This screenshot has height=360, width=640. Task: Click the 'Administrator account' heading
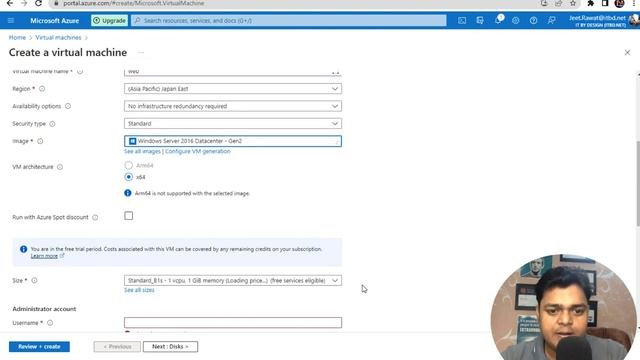[44, 309]
